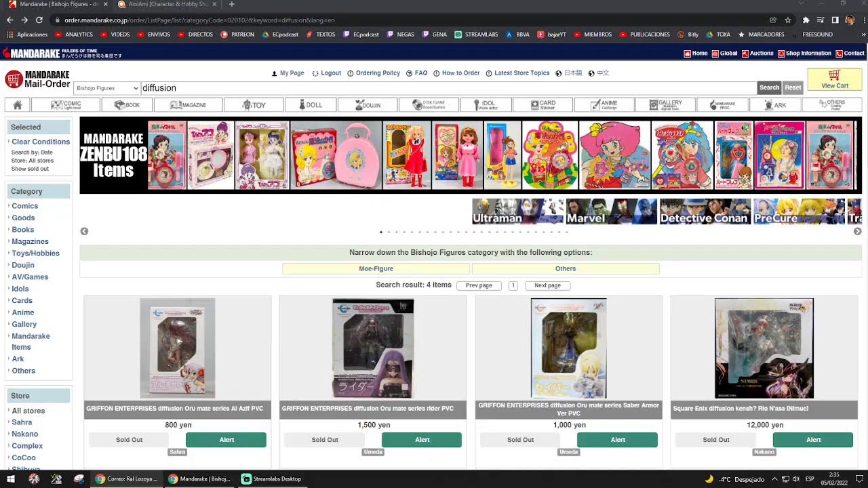The height and width of the screenshot is (488, 868).
Task: Open a new browser tab
Action: click(231, 4)
